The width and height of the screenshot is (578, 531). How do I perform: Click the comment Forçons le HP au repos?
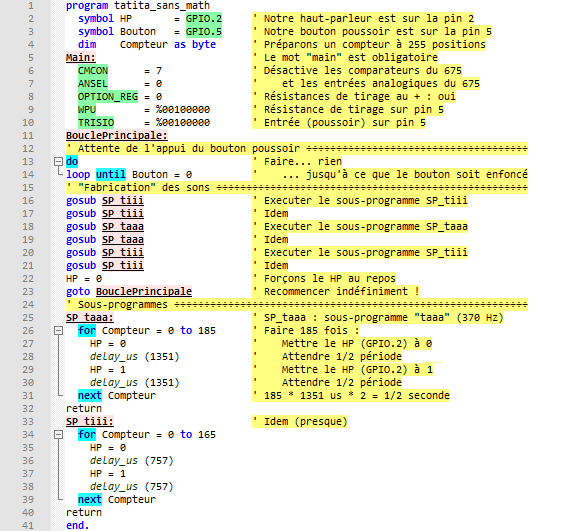pyautogui.click(x=324, y=278)
